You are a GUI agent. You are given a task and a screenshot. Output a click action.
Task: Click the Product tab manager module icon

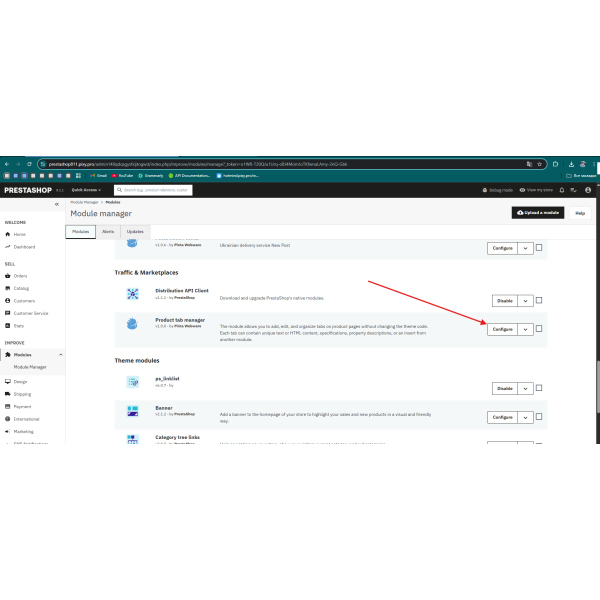pos(132,323)
